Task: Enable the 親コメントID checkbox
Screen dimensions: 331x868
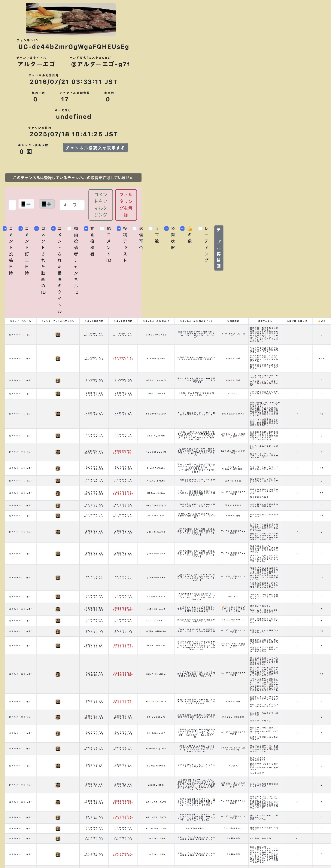Action: [102, 228]
